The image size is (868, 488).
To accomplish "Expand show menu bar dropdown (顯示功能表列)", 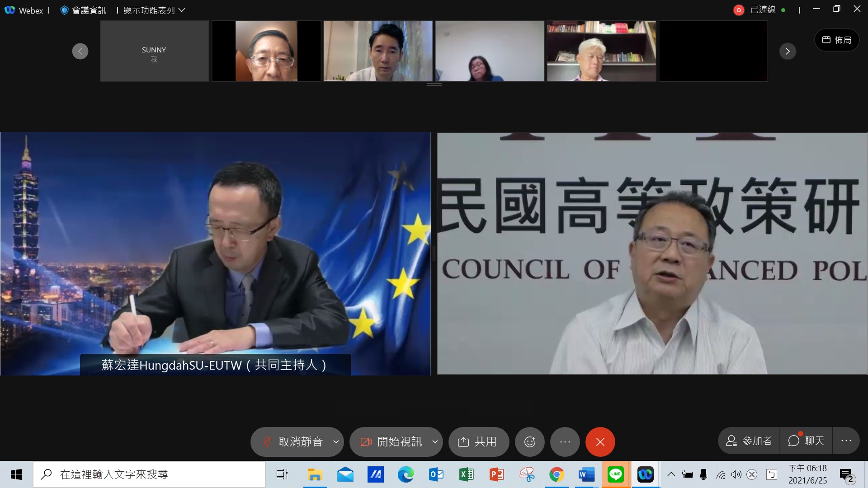I will click(154, 10).
